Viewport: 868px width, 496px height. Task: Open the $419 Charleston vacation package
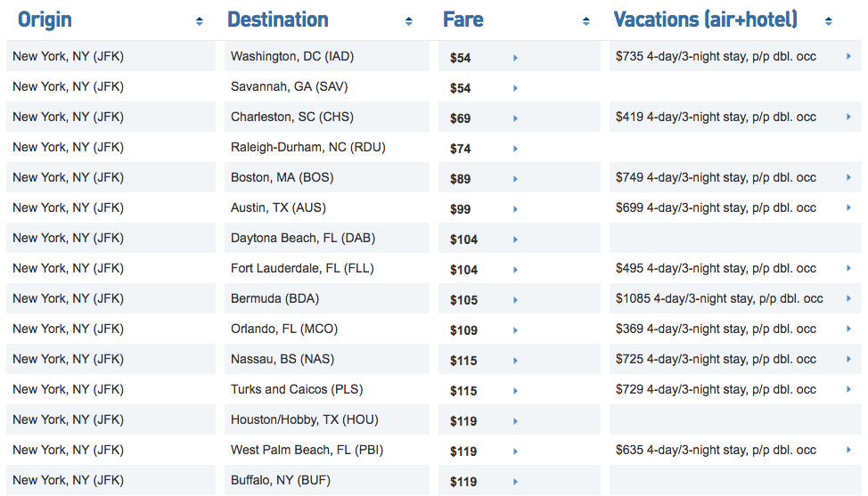point(716,117)
